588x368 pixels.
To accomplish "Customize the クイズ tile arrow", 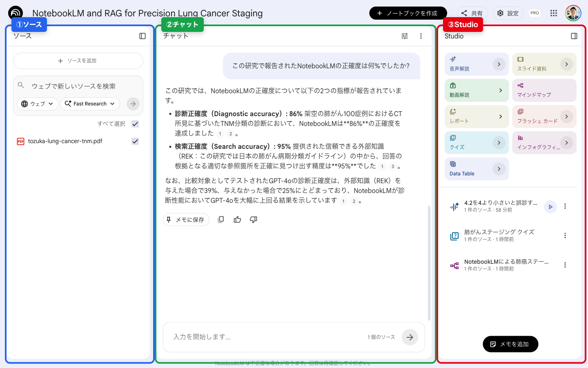I will pos(499,143).
